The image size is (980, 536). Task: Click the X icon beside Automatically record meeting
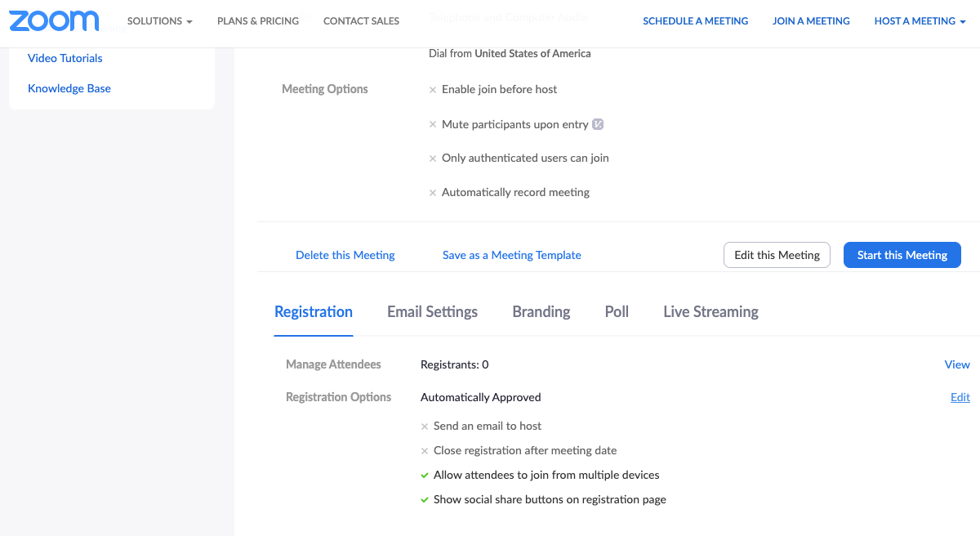pos(433,193)
